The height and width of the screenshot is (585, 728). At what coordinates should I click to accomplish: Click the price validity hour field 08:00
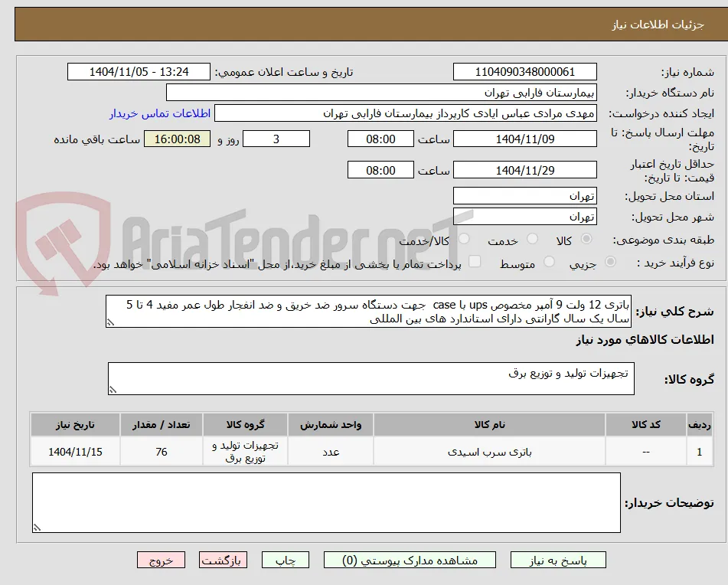click(380, 170)
